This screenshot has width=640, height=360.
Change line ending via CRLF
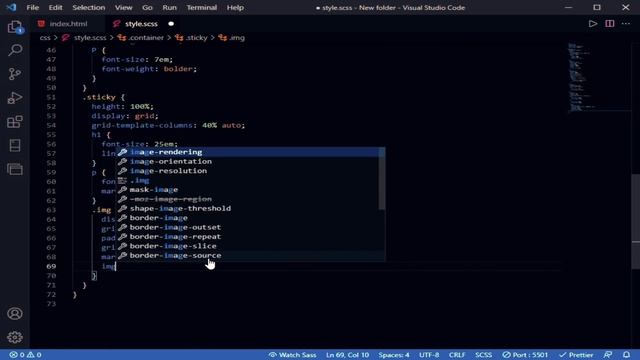coord(457,355)
